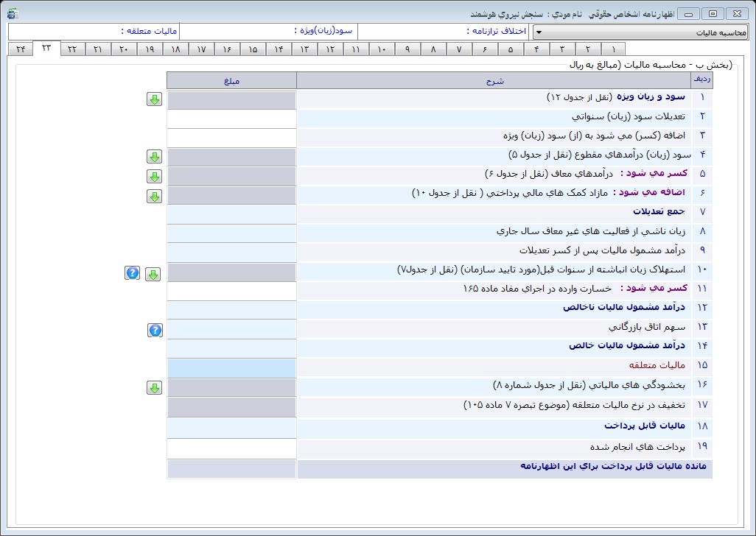Open blue help icon for row 10 استهلاک زیان
Image resolution: width=756 pixels, height=536 pixels.
(132, 273)
